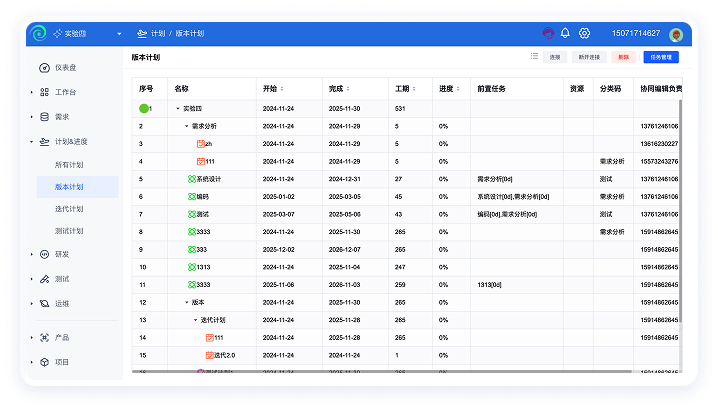Click the app logo in top-left corner
The image size is (718, 410).
click(x=39, y=33)
